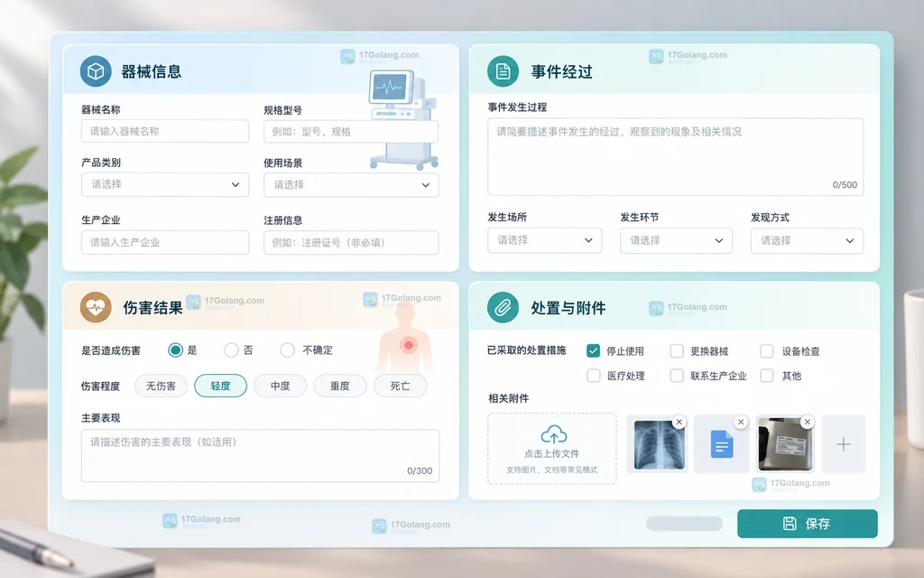This screenshot has width=924, height=578.
Task: Uncheck the 停止使用 checkbox
Action: (593, 351)
